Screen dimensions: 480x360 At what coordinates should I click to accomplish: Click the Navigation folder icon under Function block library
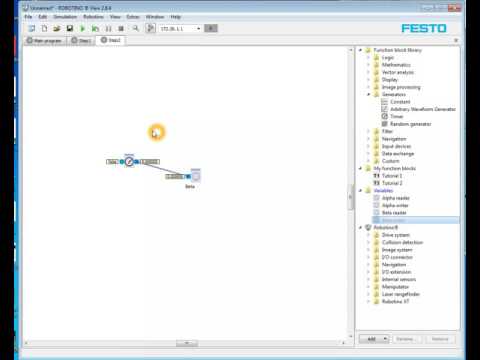376,139
